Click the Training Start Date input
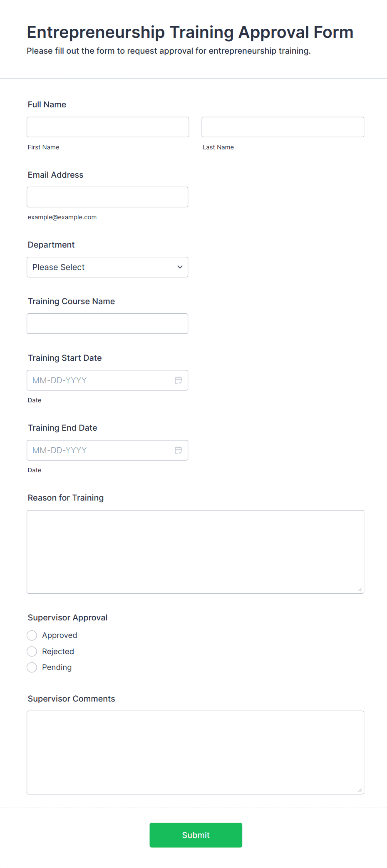Viewport: 387px width, 868px height. pos(107,380)
